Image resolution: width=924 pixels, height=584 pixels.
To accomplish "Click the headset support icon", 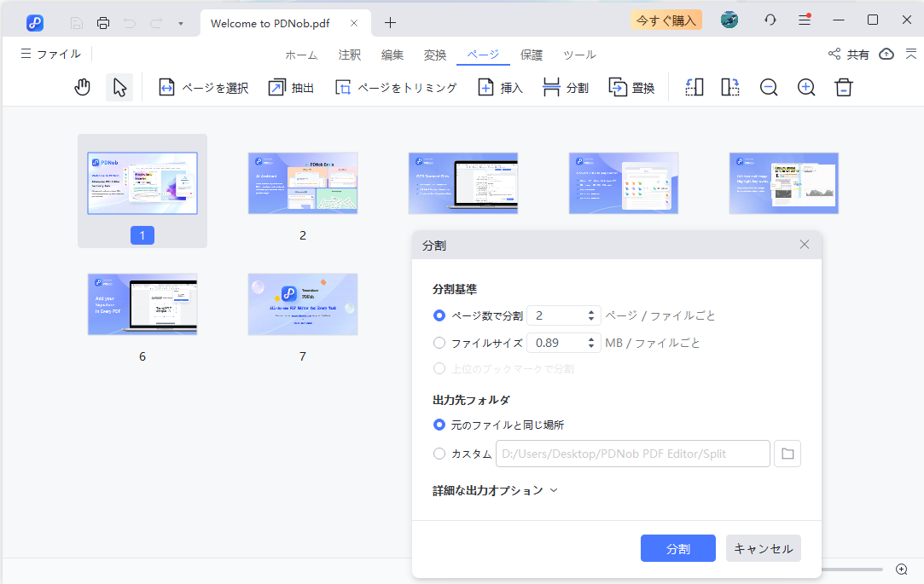I will pyautogui.click(x=770, y=20).
